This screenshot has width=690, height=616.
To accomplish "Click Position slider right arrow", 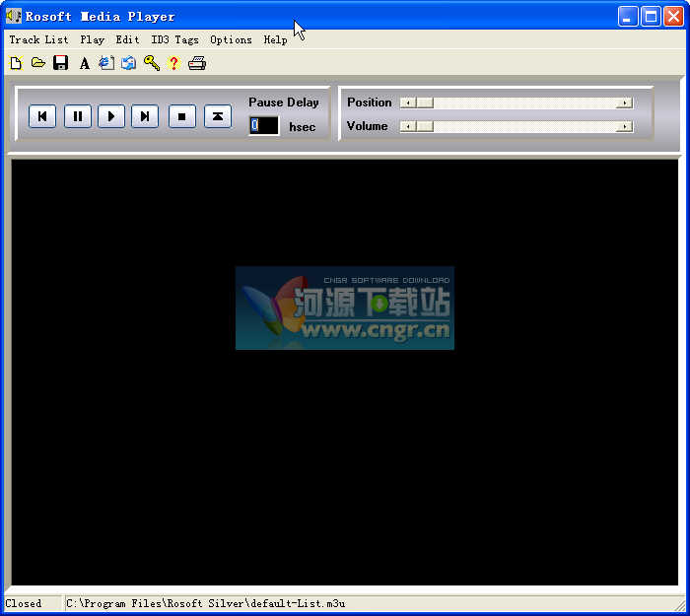I will pos(625,103).
